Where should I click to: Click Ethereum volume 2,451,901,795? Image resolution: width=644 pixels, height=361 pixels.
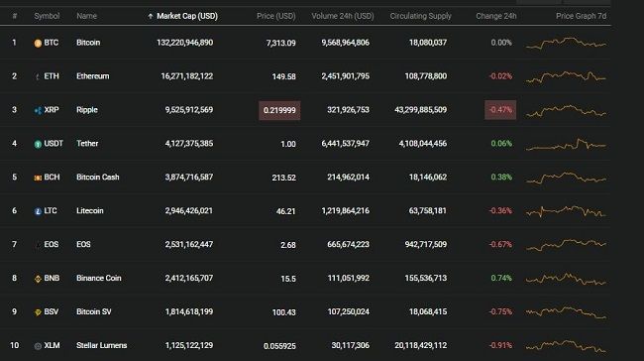[346, 76]
